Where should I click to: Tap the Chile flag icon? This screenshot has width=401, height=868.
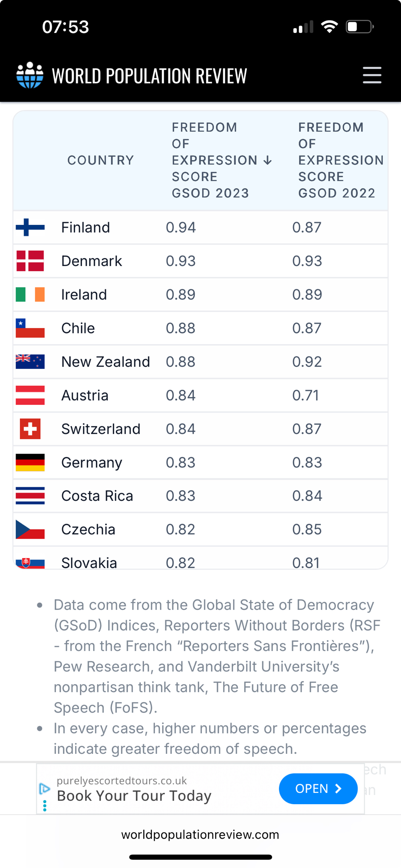tap(30, 328)
